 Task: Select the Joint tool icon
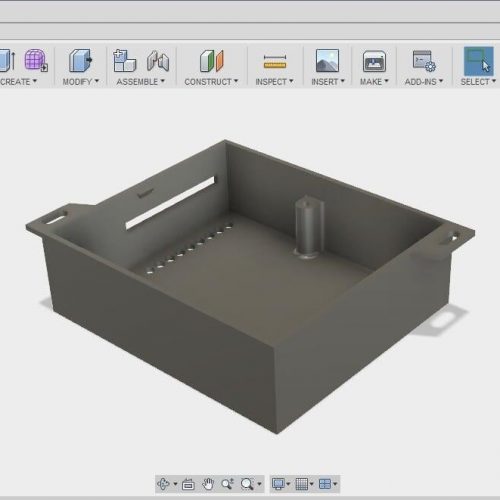pyautogui.click(x=158, y=61)
